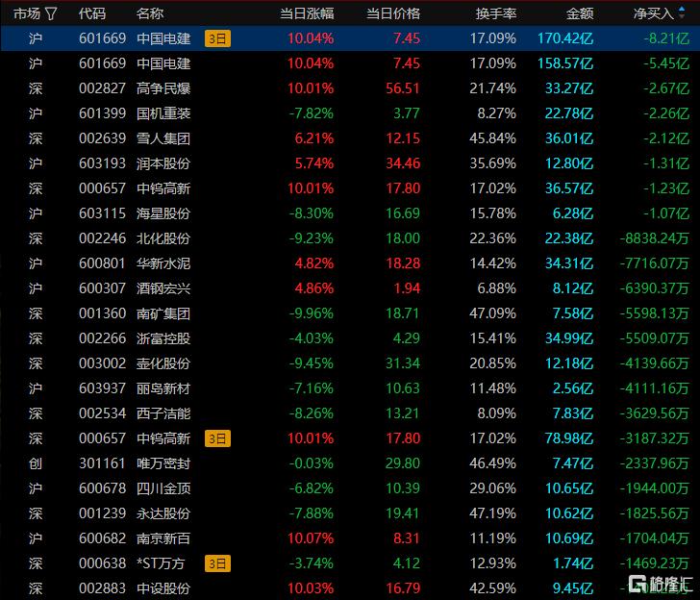Select stock *ST万方

(161, 563)
